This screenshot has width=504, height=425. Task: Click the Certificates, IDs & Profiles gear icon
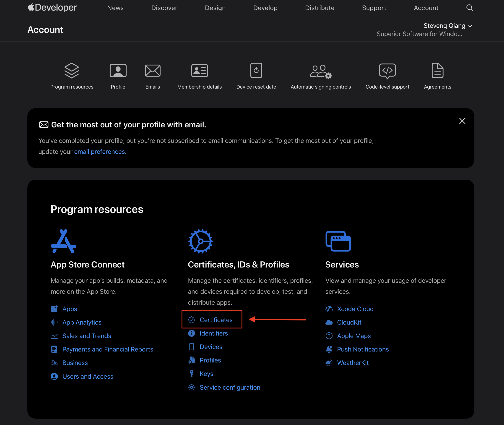200,241
